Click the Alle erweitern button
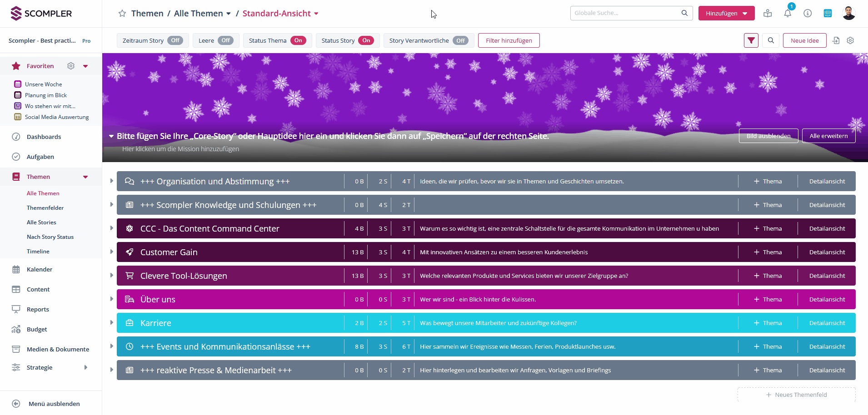868x415 pixels. 828,136
